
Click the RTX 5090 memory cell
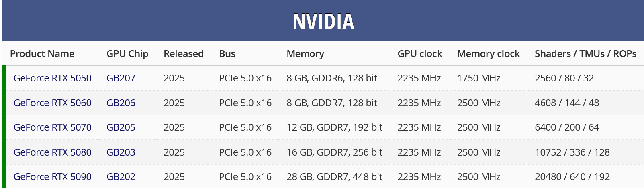click(x=334, y=177)
